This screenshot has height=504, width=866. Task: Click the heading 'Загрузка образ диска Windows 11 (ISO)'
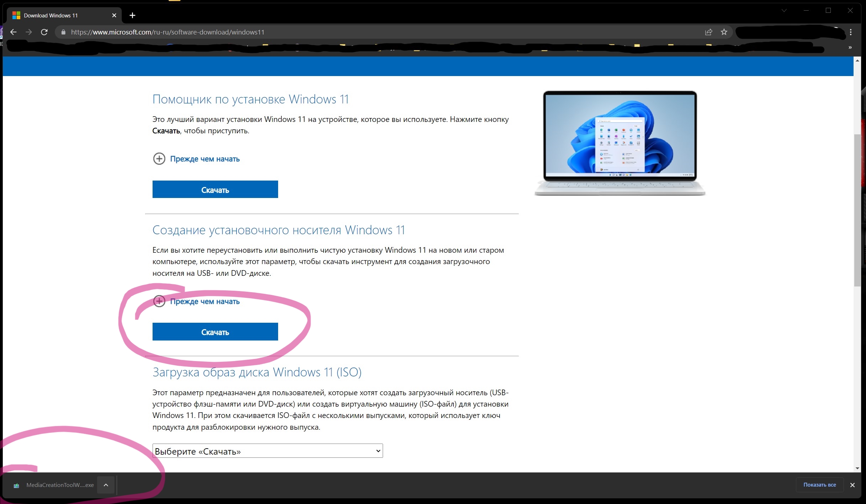(257, 372)
